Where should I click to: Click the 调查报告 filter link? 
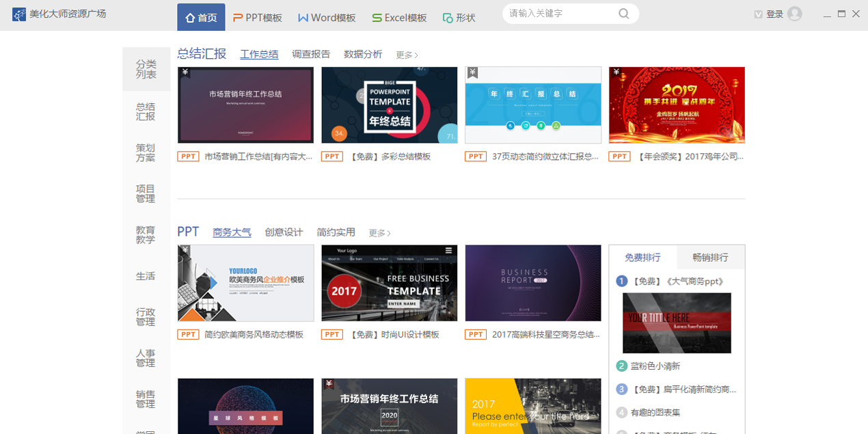(311, 55)
